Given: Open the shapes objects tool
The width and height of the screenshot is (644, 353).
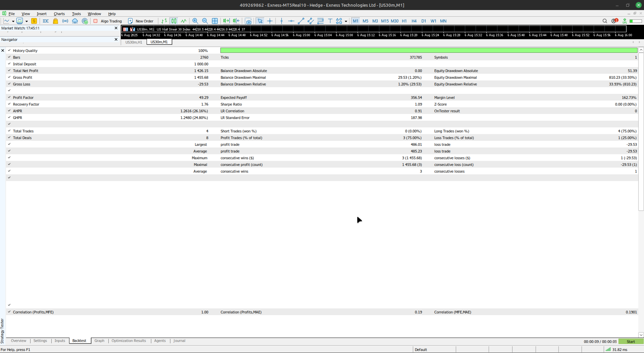Looking at the screenshot, I should point(339,21).
